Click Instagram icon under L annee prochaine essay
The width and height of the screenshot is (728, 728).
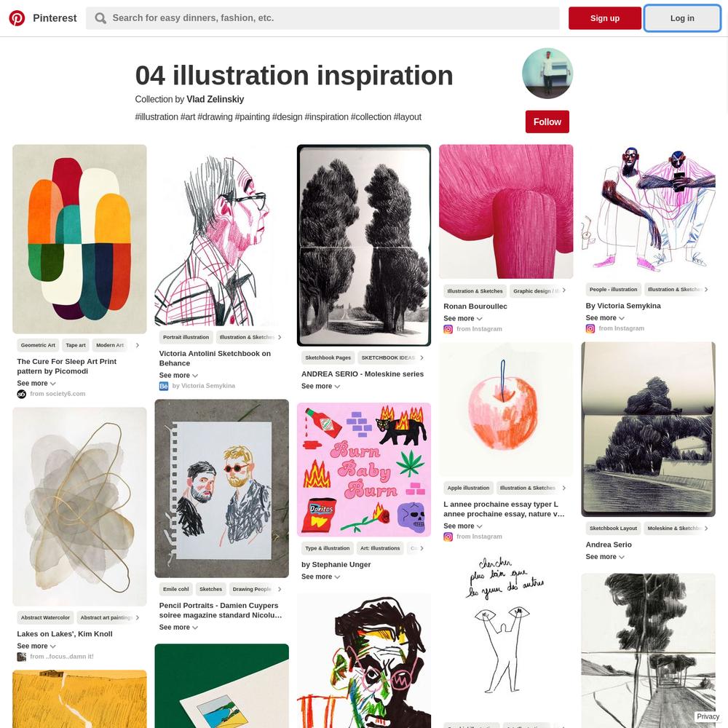448,537
